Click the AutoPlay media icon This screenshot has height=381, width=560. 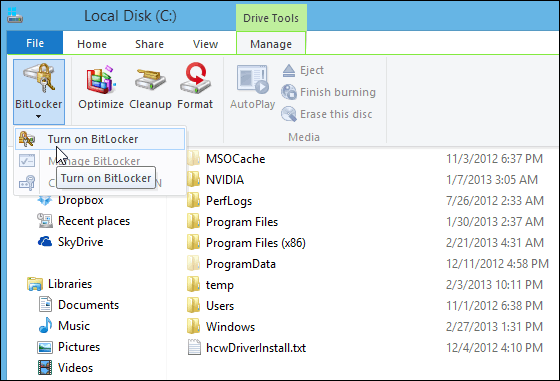252,79
